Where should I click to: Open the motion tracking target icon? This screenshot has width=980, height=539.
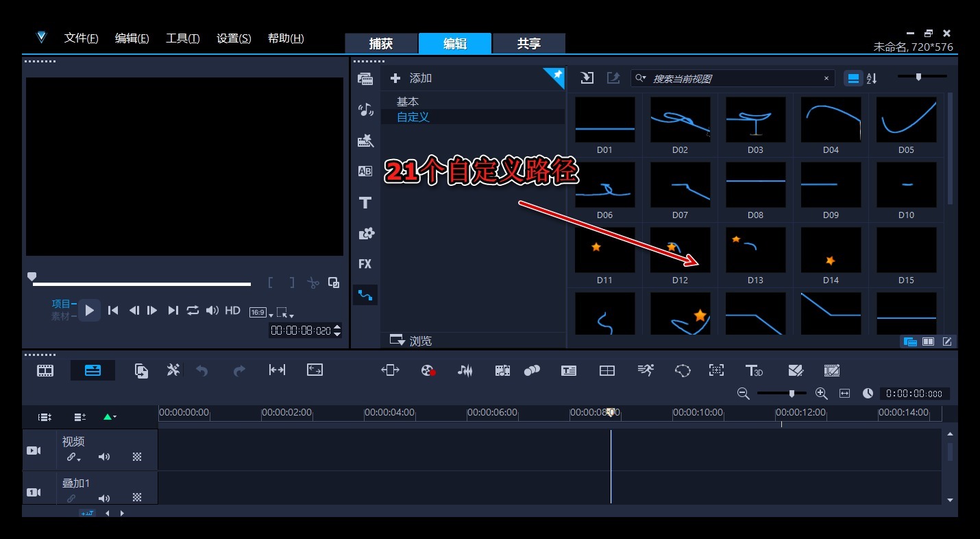716,370
